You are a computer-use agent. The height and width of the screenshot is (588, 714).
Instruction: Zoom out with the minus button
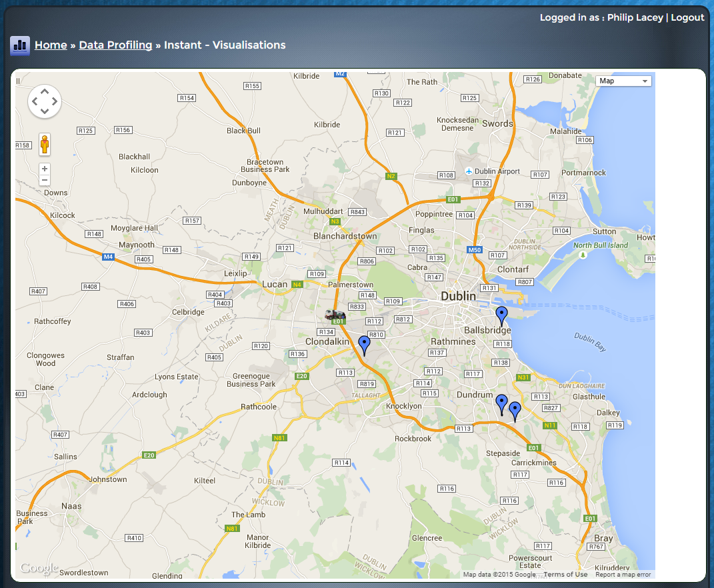point(45,181)
